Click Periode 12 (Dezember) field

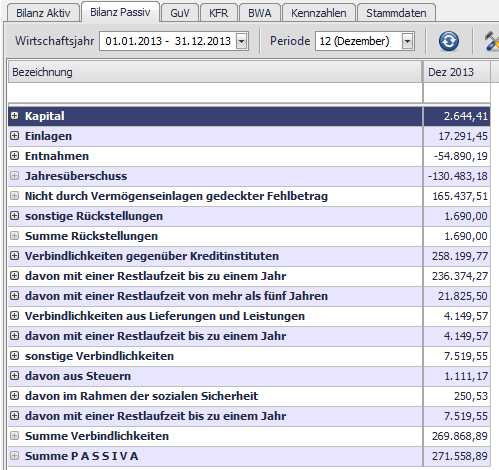point(365,41)
